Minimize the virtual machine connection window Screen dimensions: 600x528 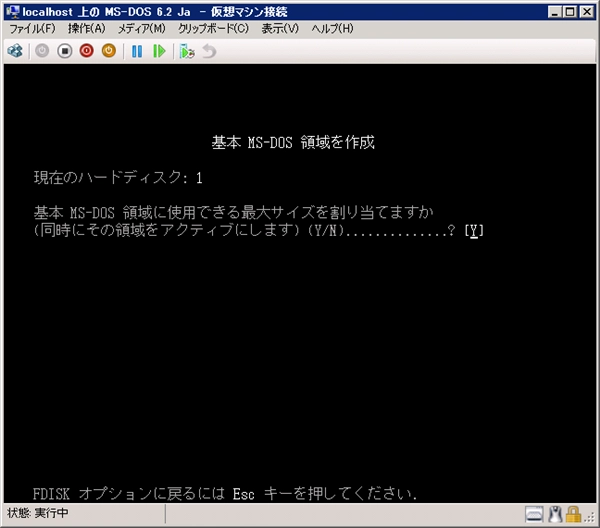(554, 12)
